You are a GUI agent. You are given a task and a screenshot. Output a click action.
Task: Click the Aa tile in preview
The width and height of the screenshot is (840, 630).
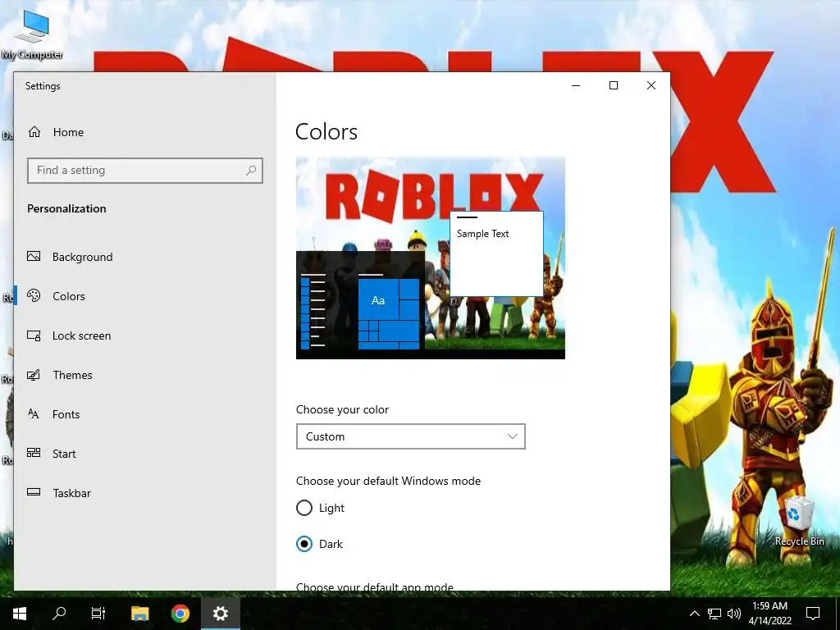(378, 300)
